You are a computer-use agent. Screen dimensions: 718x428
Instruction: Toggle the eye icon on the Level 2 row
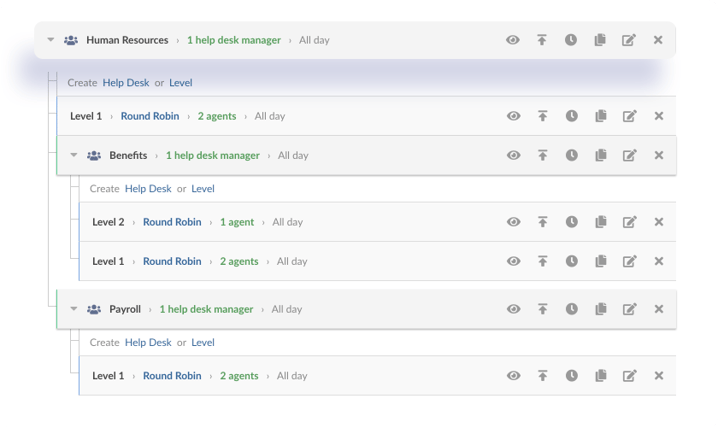point(513,222)
